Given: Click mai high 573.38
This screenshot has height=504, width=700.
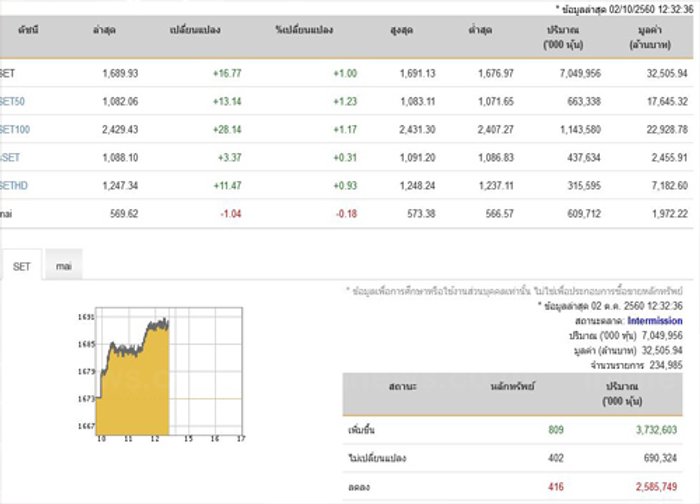Looking at the screenshot, I should [421, 214].
